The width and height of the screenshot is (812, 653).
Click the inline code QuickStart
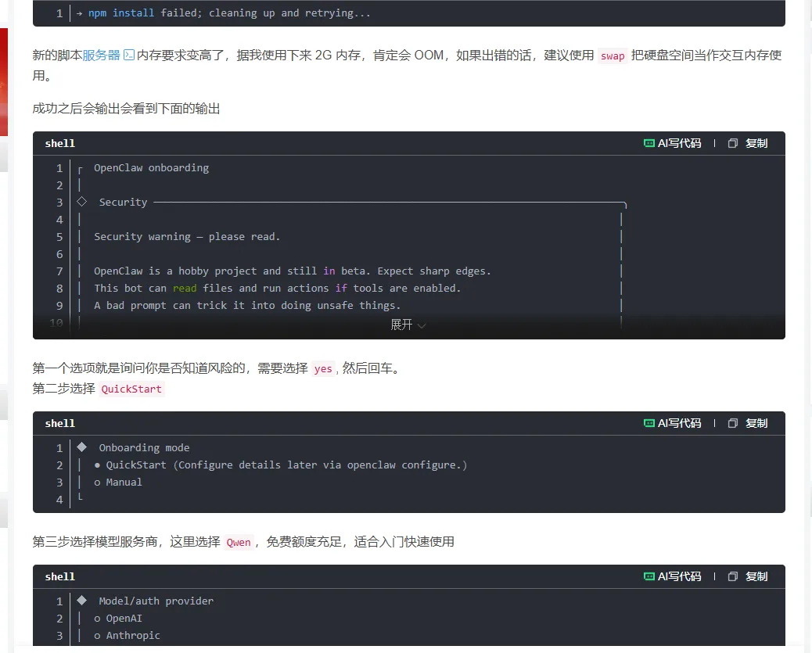(131, 389)
